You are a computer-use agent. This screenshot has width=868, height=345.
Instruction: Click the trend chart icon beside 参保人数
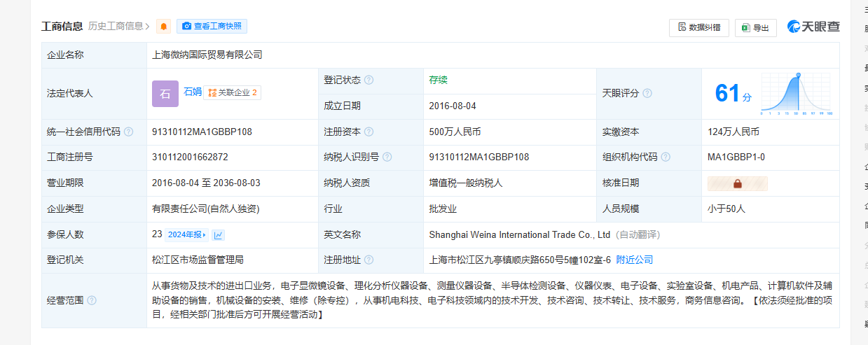[x=219, y=235]
